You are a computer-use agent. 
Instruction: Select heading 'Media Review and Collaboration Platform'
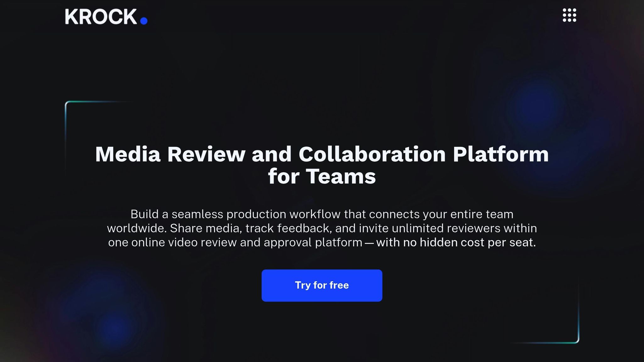coord(322,154)
